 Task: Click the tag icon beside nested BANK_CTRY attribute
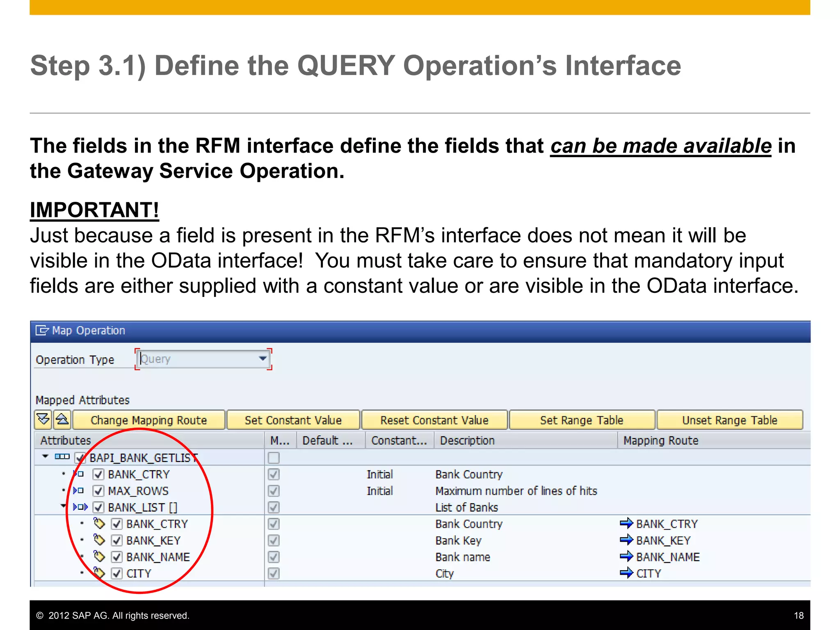pos(99,523)
